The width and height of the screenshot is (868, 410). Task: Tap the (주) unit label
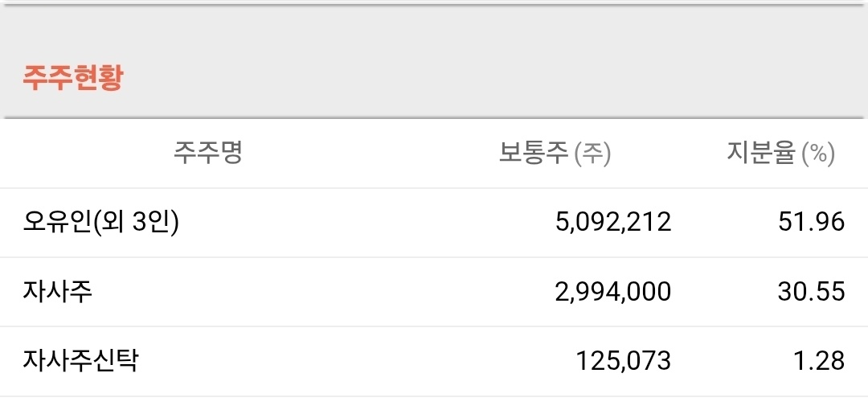click(593, 154)
